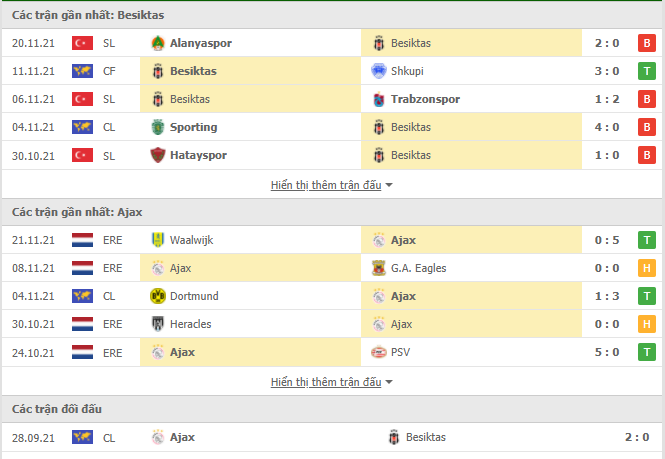Open the Trabzonspor team name

(x=425, y=99)
